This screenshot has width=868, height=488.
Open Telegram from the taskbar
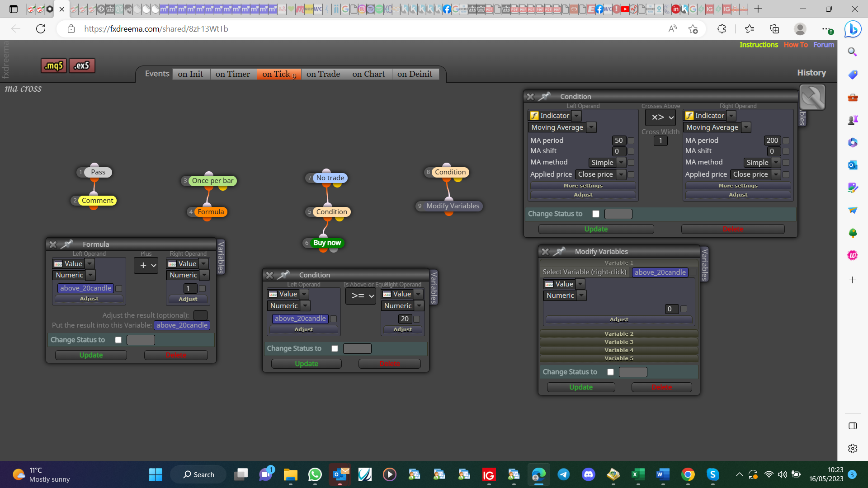563,474
